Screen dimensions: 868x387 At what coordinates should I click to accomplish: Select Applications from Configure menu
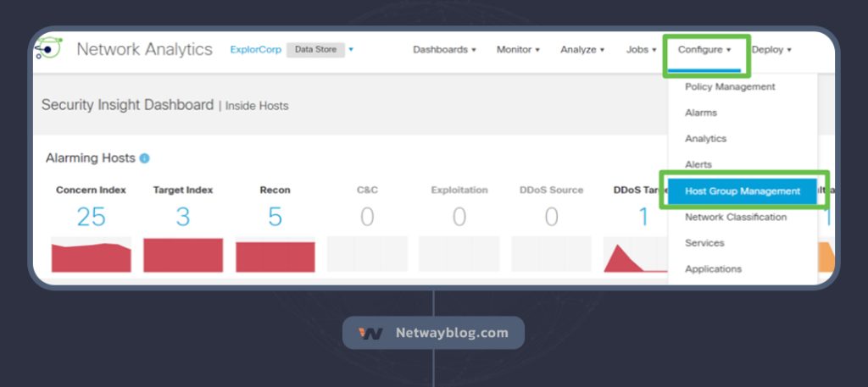[x=713, y=269]
